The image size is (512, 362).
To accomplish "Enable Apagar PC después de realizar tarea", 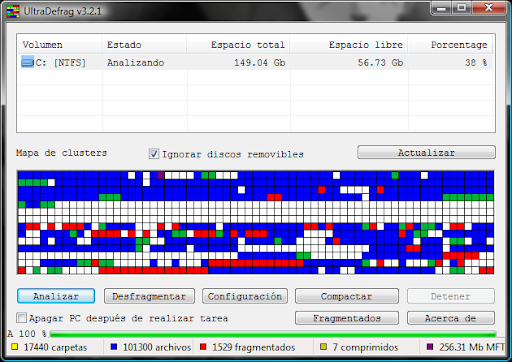I will (x=22, y=318).
